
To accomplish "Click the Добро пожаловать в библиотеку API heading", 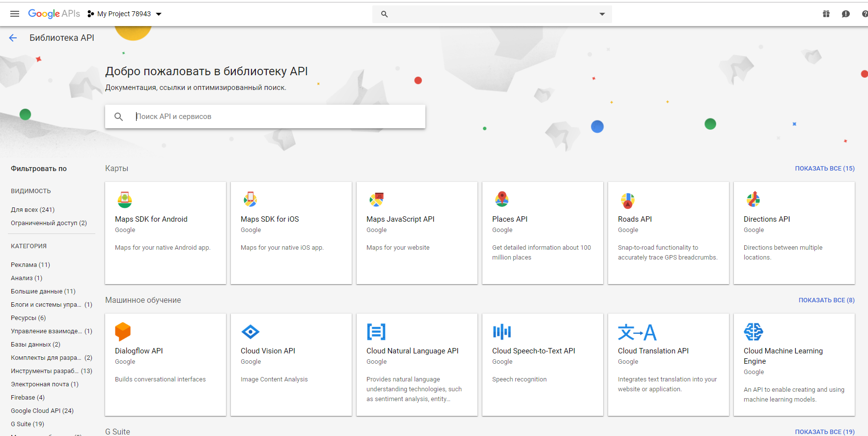I will point(206,71).
